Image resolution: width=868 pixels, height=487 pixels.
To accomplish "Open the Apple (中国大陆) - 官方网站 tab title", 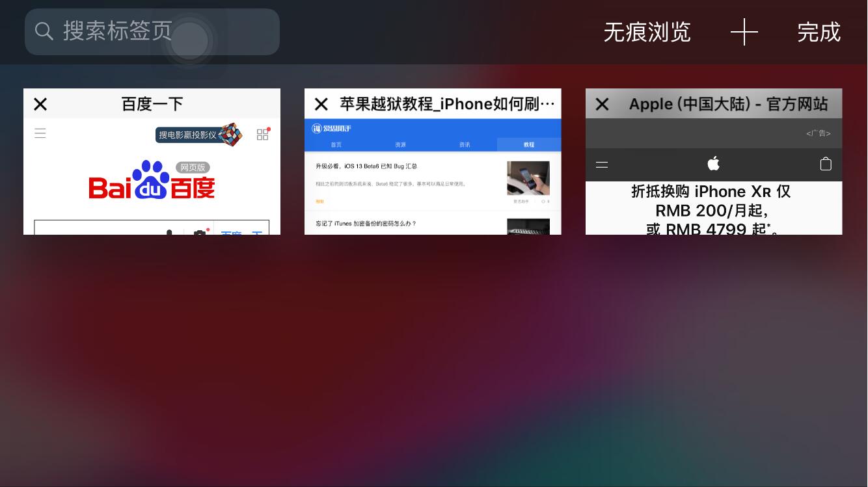I will 729,104.
